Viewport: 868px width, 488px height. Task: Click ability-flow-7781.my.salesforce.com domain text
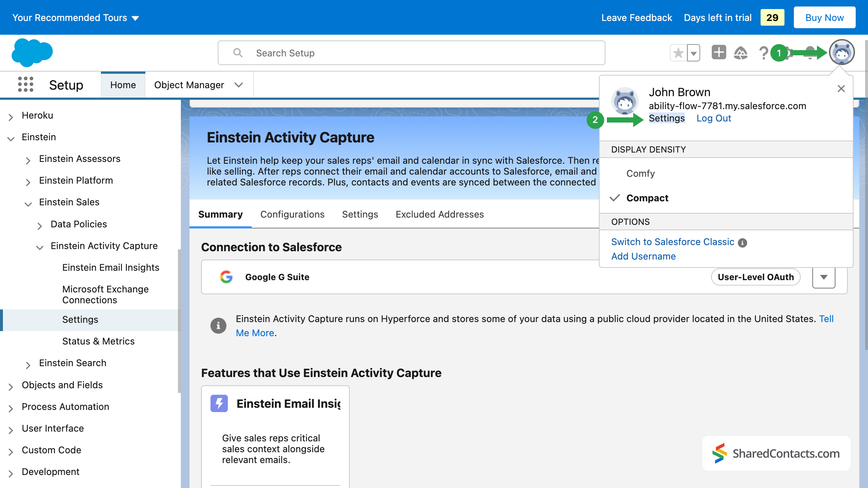click(x=727, y=106)
